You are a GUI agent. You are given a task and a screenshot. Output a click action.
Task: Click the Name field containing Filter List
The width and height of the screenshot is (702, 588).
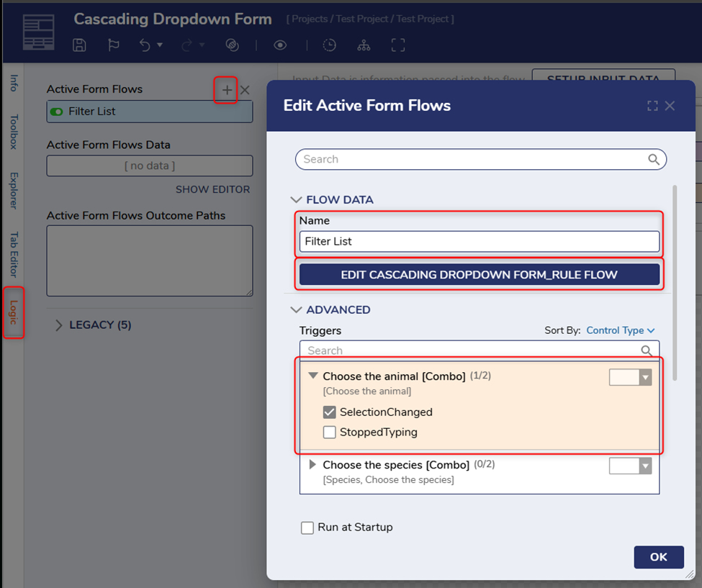(x=479, y=241)
